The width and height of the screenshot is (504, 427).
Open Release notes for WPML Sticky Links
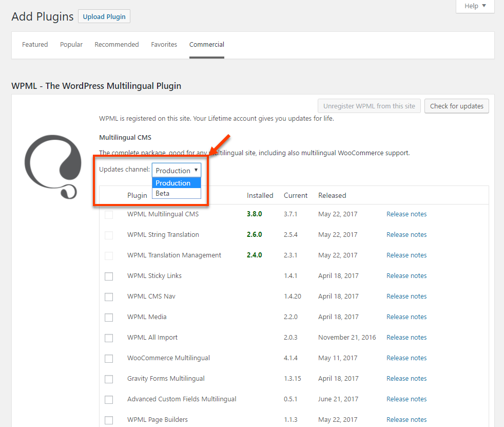point(406,276)
